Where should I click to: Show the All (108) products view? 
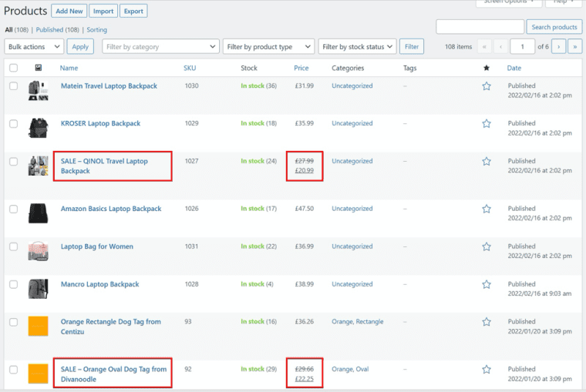click(16, 29)
